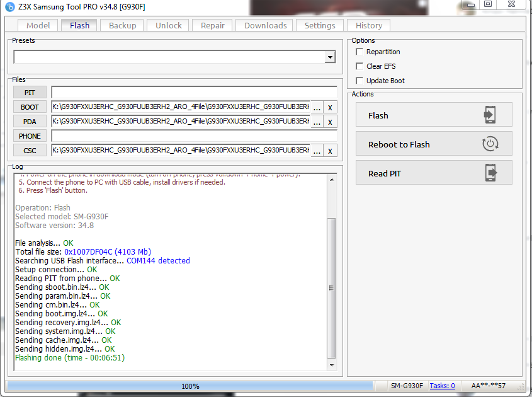The height and width of the screenshot is (397, 532).
Task: Click 'Sending sboot.bin.lz4... OK' log line
Action: pyautogui.click(x=62, y=287)
